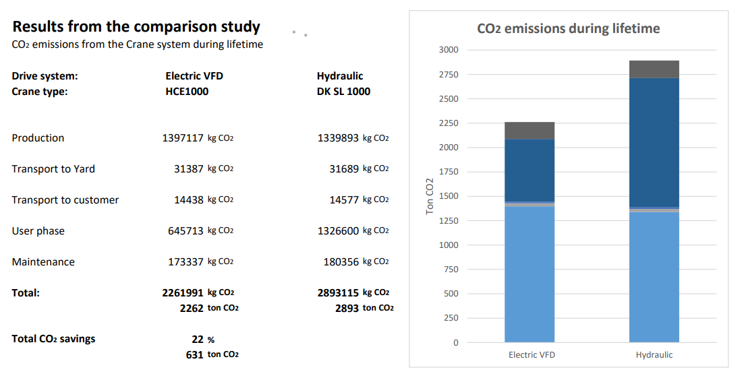
Task: Click the HCE1000 crane type label
Action: (187, 91)
